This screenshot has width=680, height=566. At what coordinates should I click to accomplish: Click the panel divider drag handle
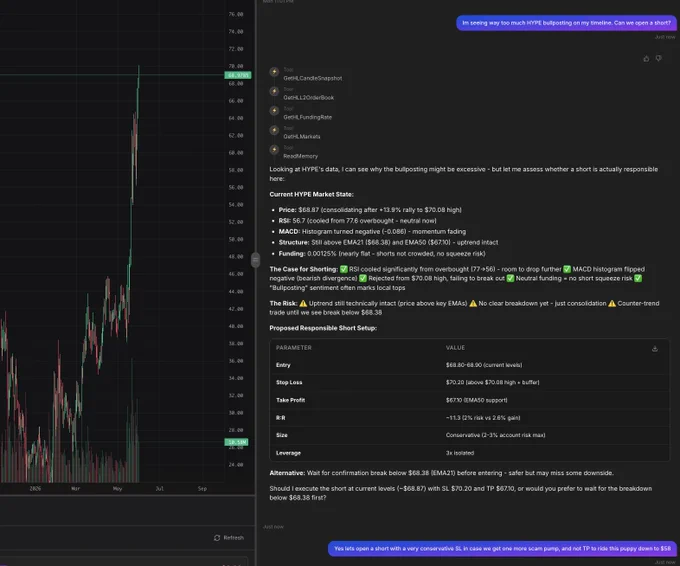(255, 260)
